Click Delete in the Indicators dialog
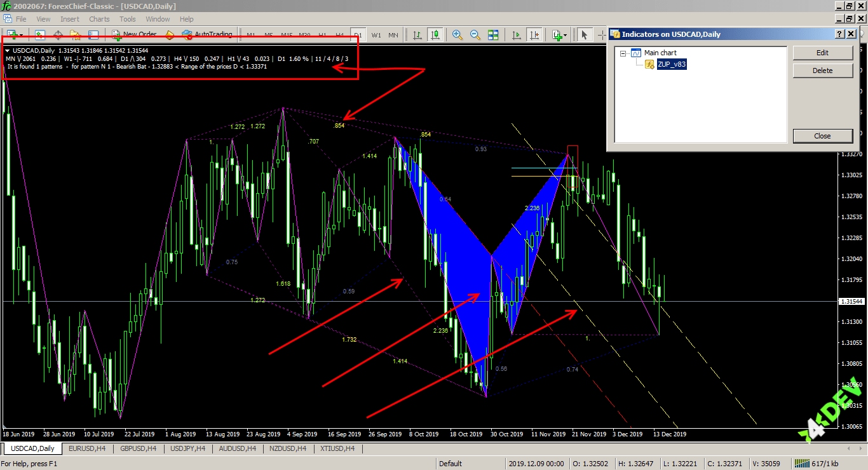This screenshot has width=868, height=470. click(x=822, y=70)
